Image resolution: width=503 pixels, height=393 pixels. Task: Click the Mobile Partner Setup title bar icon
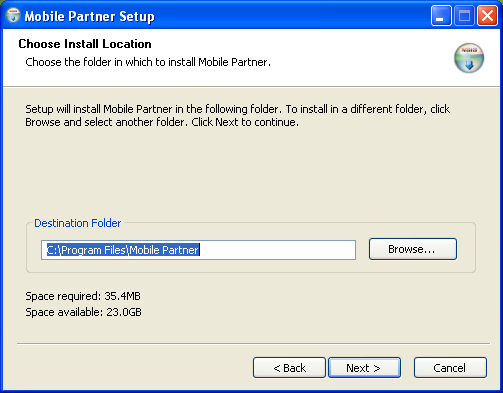point(13,15)
